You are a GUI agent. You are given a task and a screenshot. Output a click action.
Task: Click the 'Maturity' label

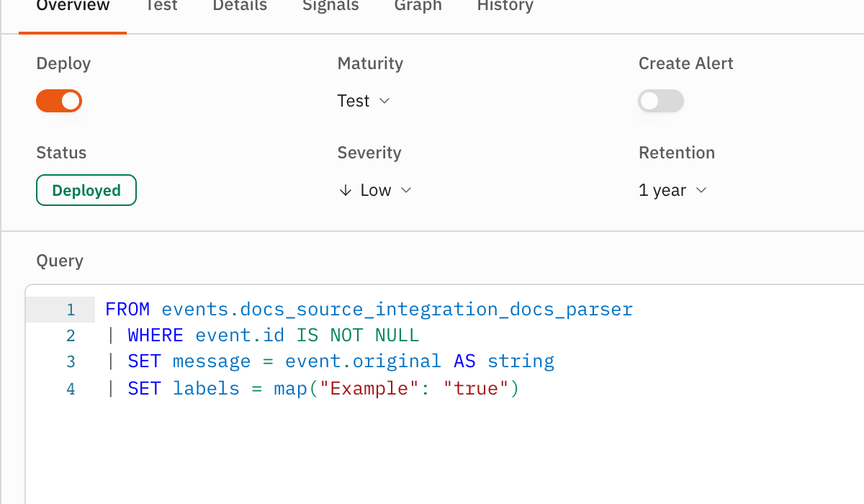[370, 63]
